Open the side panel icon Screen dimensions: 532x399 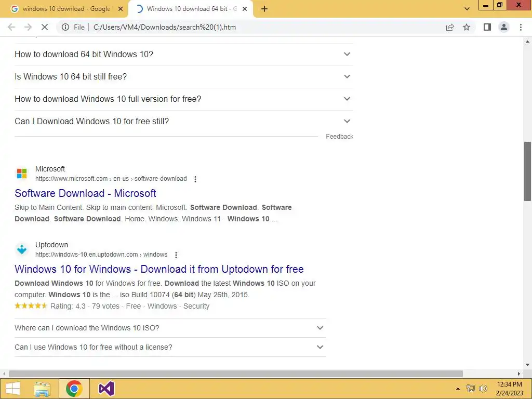pos(487,27)
